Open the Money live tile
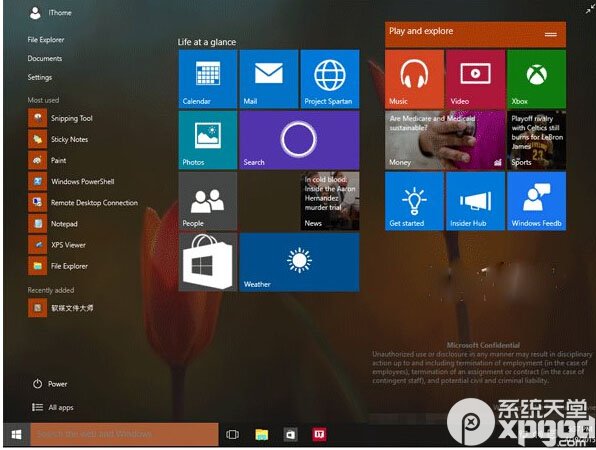 445,140
